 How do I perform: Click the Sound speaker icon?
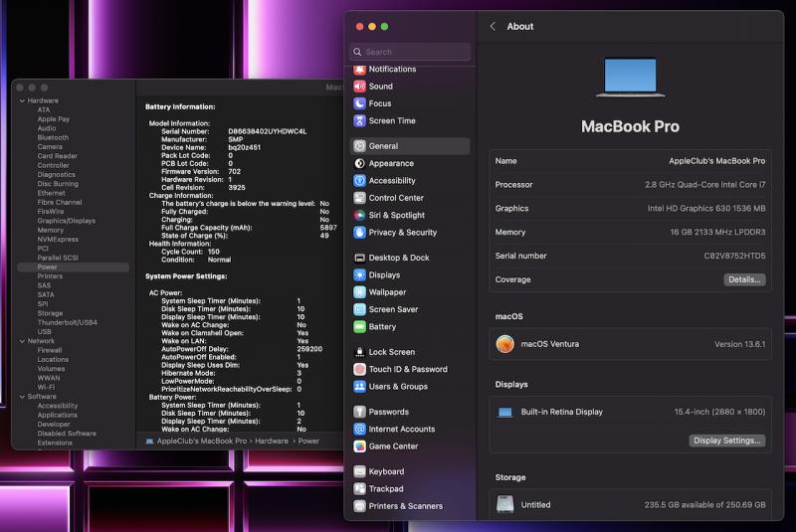[x=359, y=87]
